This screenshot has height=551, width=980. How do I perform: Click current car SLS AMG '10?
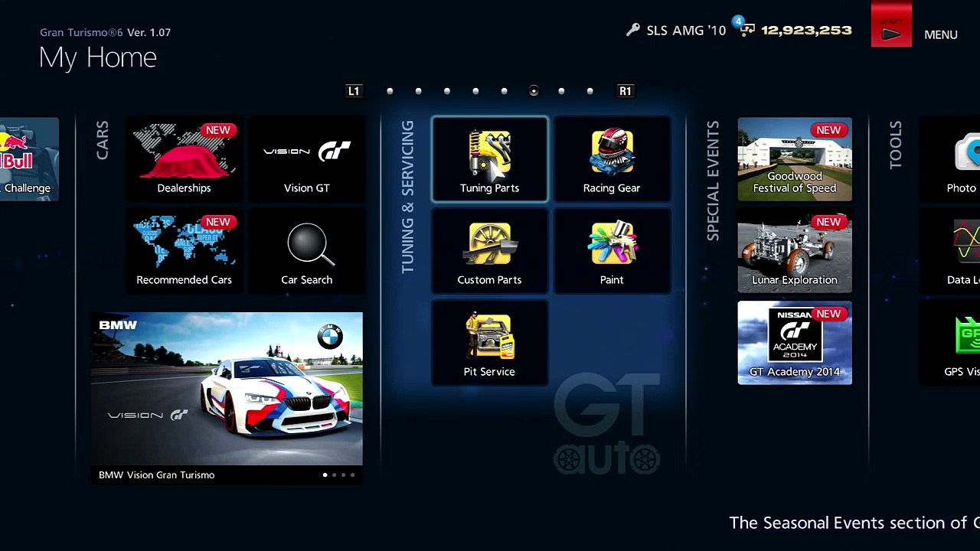coord(686,31)
